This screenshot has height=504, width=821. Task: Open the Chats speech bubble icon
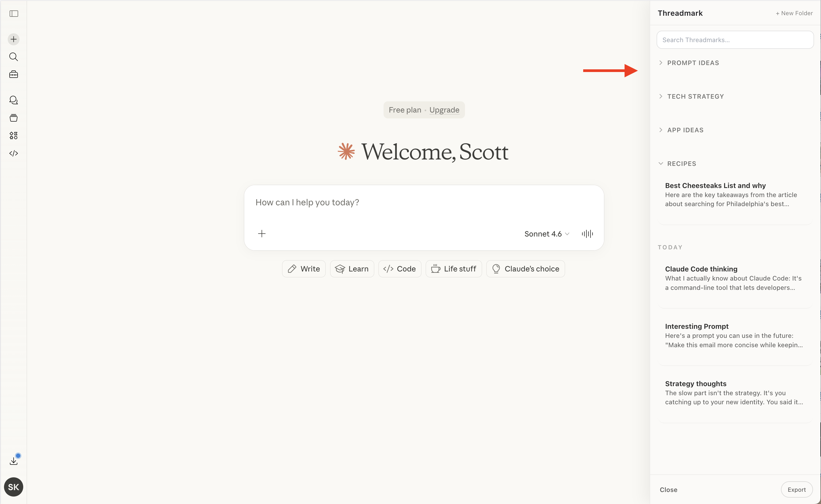click(14, 100)
